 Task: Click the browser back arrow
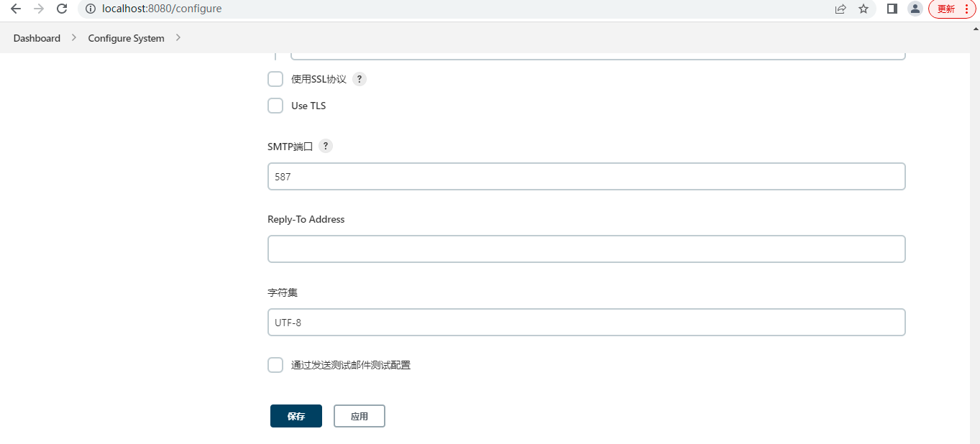pyautogui.click(x=16, y=9)
